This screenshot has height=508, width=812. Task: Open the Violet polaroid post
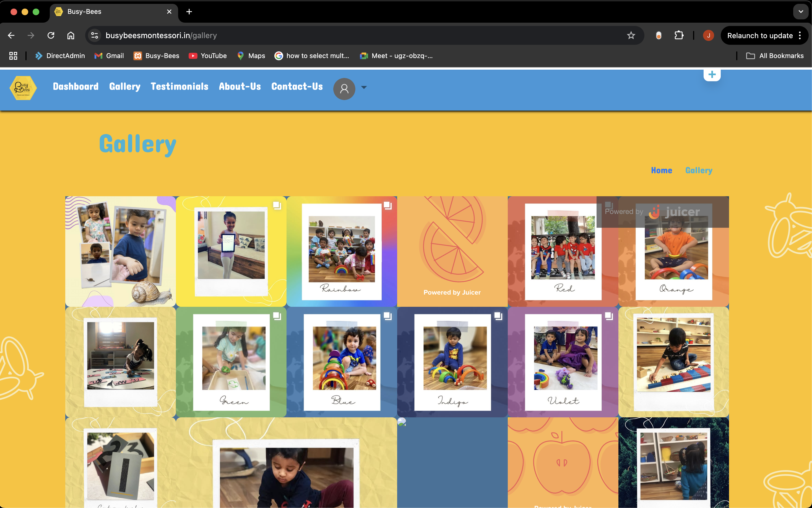tap(563, 362)
